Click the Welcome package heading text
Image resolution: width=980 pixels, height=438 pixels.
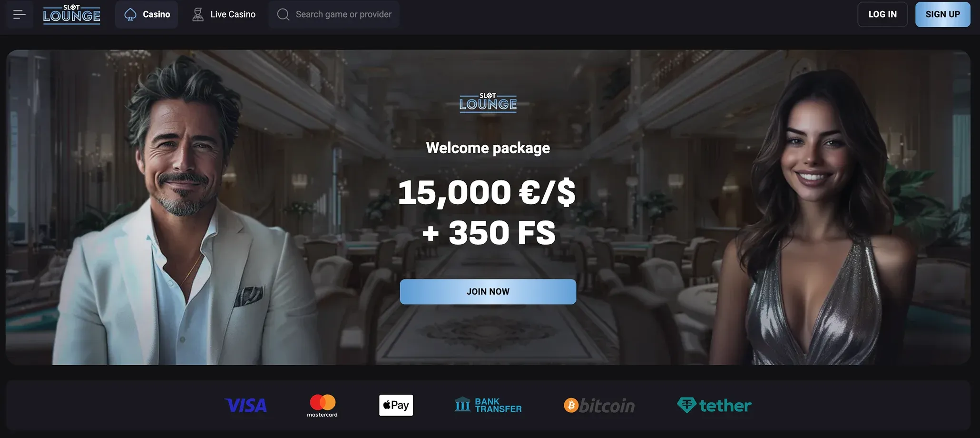pyautogui.click(x=488, y=148)
